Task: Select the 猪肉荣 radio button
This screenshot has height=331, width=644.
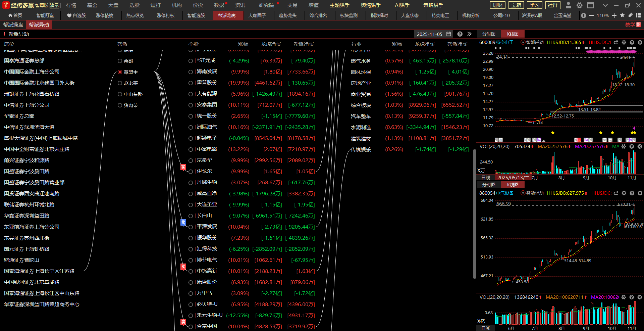Action: 120,105
